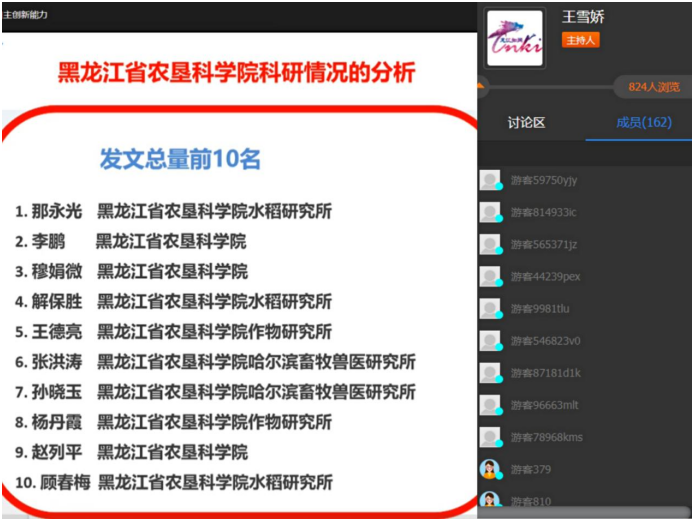Switch to the 成员(162) members tab

644,122
